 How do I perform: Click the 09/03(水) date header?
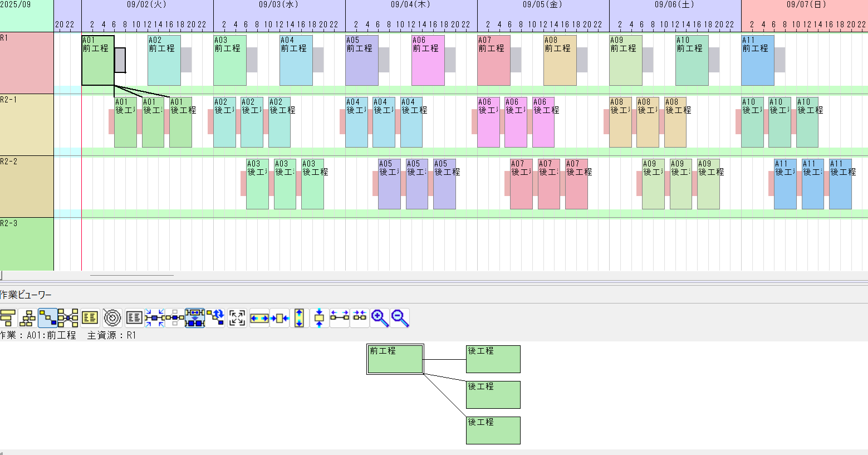point(279,5)
